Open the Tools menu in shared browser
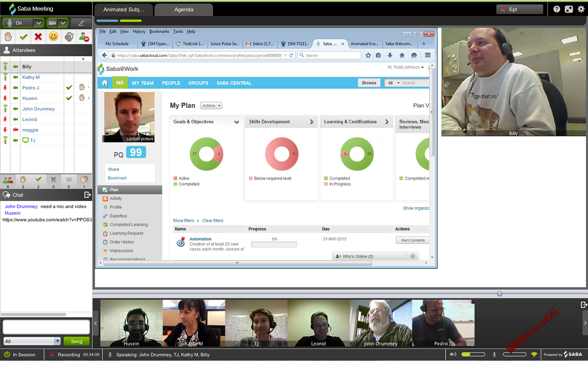588x368 pixels. [178, 31]
